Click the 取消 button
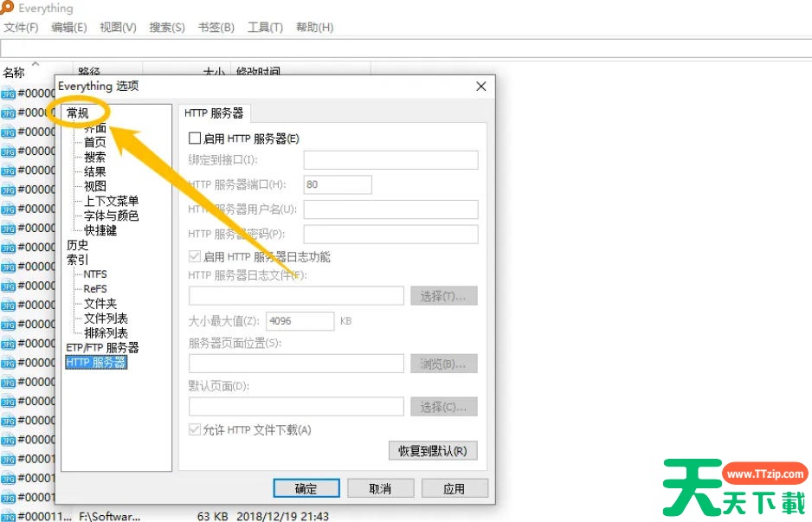 click(x=381, y=488)
